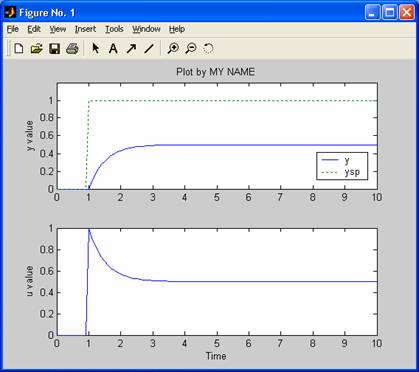Select the legend box with y and ysp
419x372 pixels.
coord(342,166)
